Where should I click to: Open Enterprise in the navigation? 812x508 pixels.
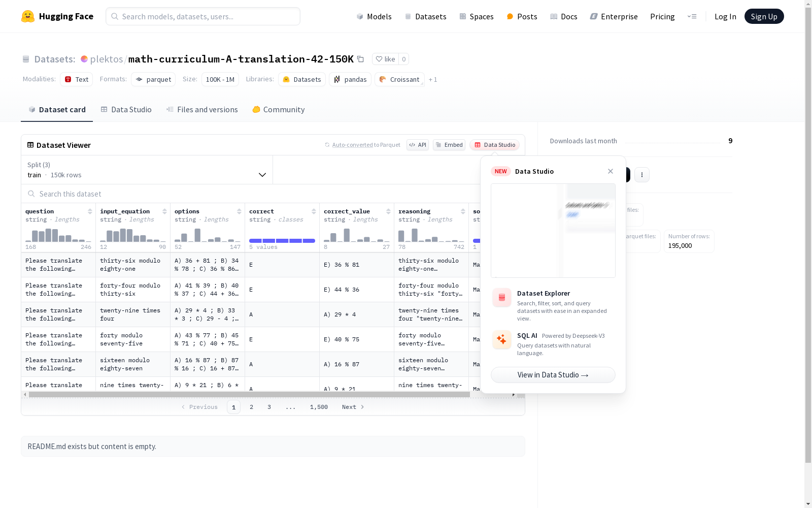click(614, 16)
